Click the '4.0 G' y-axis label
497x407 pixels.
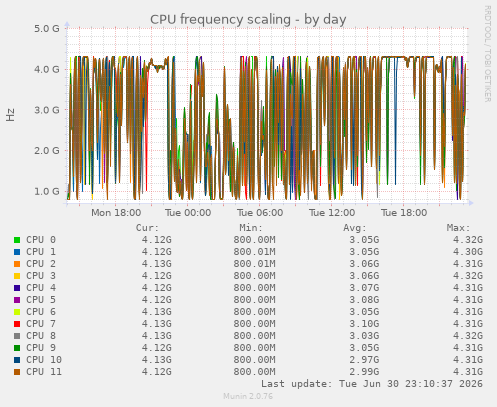[47, 69]
